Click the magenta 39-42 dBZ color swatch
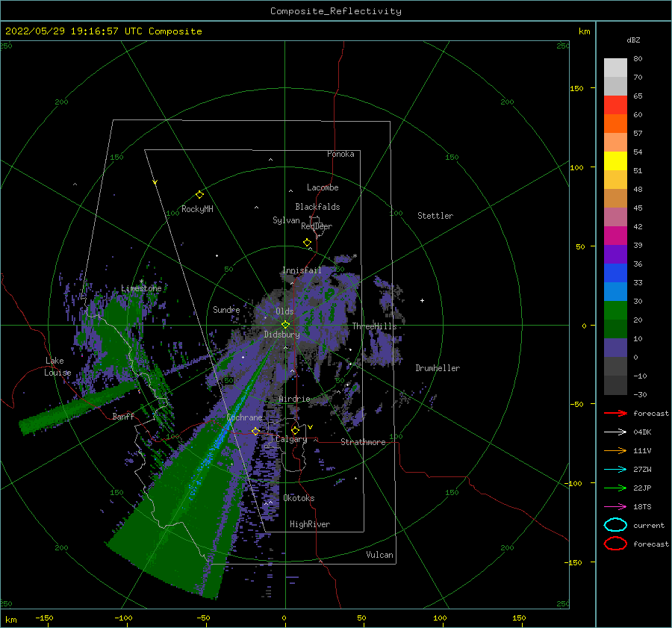The image size is (672, 628). (x=615, y=236)
